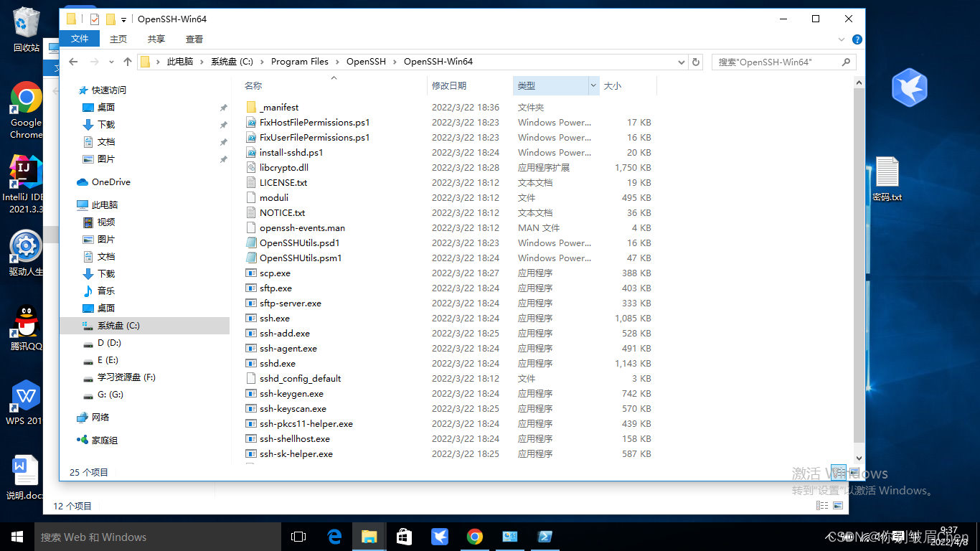Click the vertical scrollbar in file list
980x551 pixels.
859,265
